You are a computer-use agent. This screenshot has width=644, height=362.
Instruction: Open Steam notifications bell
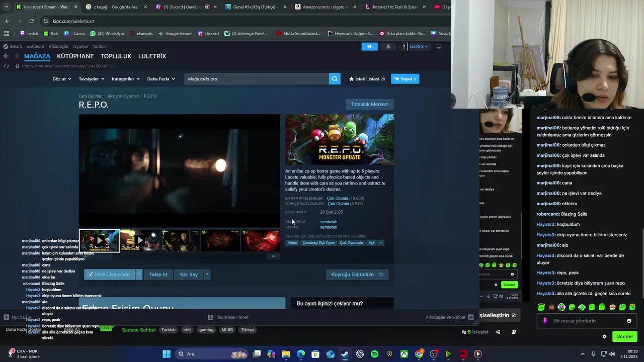388,46
